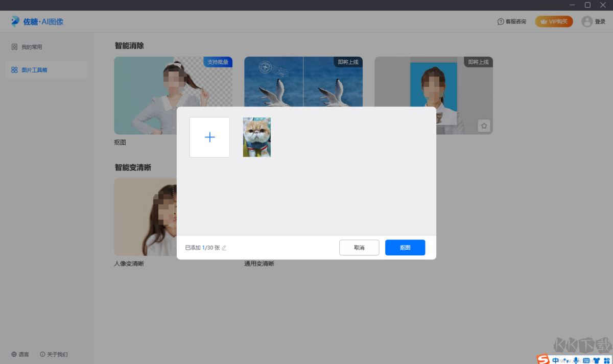The image size is (613, 364).
Task: Click the edit pencil next to 已添加 1/30
Action: pyautogui.click(x=224, y=248)
